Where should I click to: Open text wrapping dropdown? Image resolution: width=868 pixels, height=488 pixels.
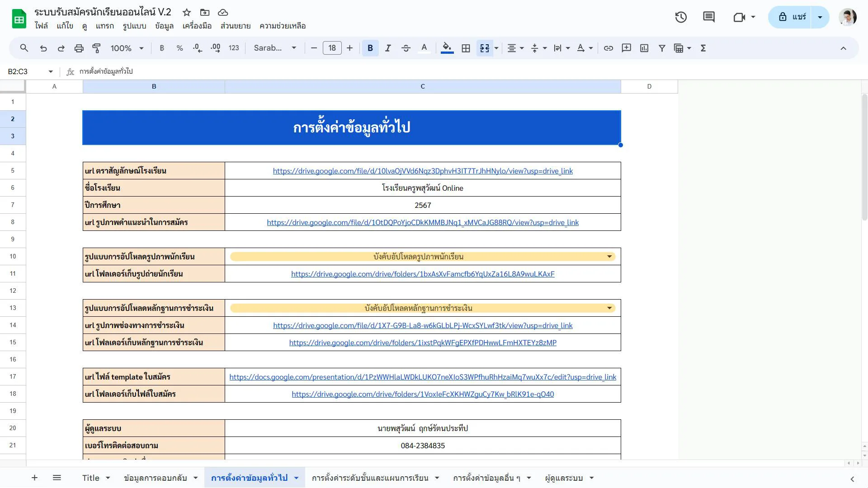tap(562, 48)
